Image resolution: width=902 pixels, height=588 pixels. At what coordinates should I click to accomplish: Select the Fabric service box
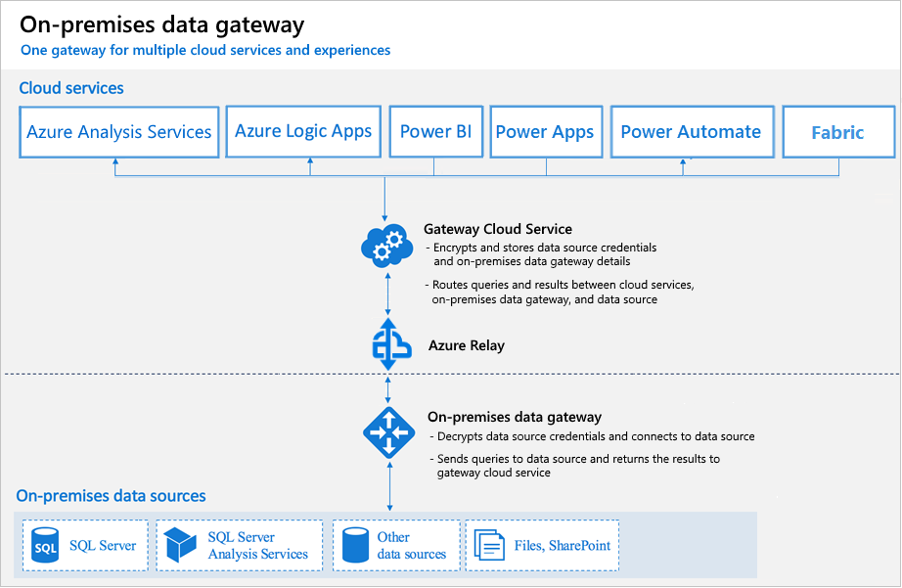tap(838, 131)
